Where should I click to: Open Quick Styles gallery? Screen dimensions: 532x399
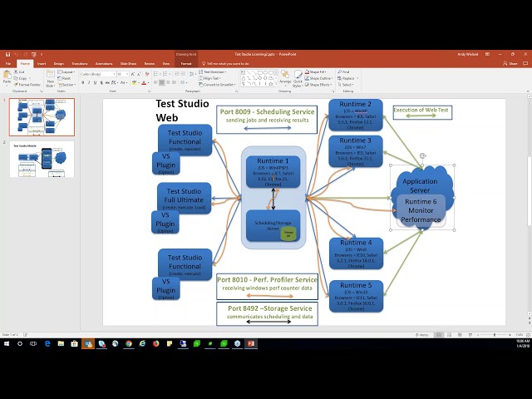[x=298, y=79]
